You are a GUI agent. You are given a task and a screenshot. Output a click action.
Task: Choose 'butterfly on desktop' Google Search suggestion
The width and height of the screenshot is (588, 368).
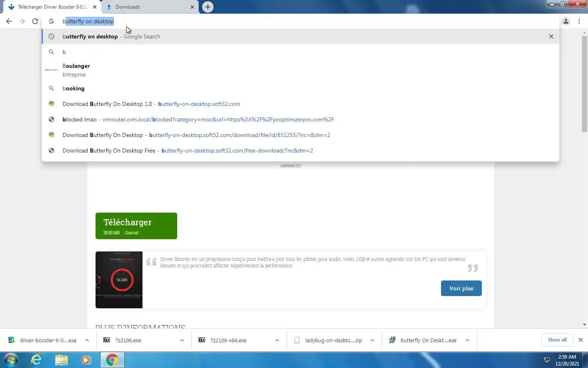pyautogui.click(x=301, y=36)
